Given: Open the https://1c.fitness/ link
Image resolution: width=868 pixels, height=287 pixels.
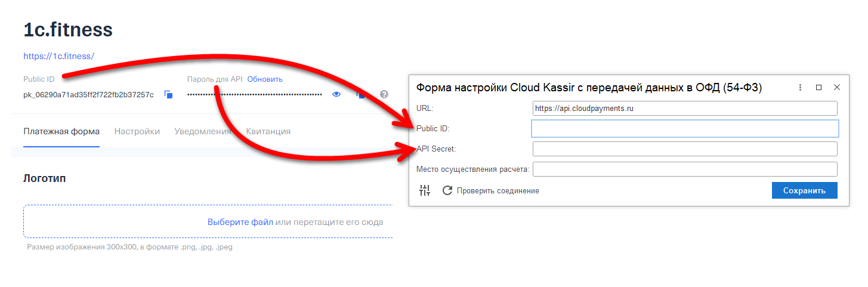Looking at the screenshot, I should click(x=59, y=56).
